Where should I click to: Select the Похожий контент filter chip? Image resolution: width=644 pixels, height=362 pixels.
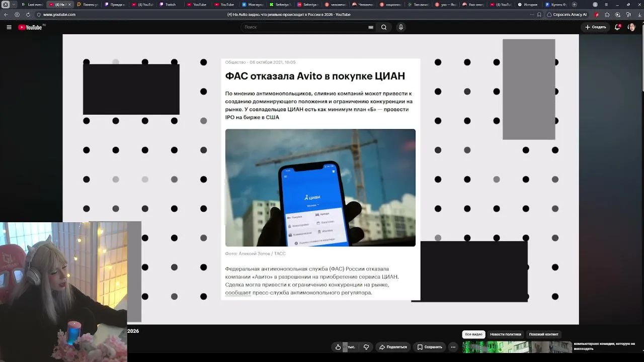click(x=544, y=334)
